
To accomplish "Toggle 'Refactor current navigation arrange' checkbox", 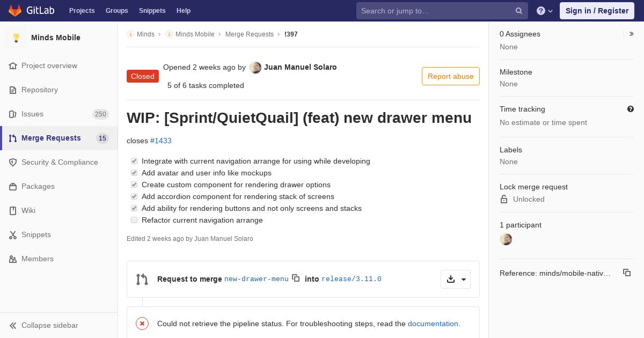I will coord(134,220).
